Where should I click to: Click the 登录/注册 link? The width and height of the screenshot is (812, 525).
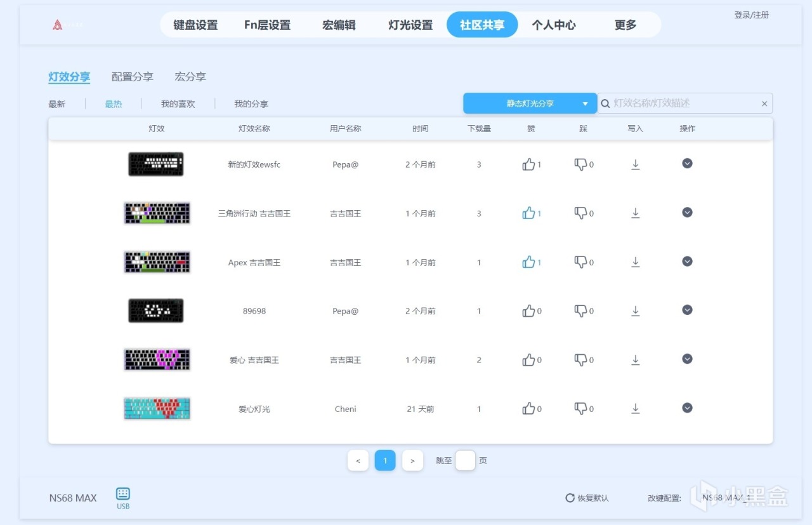click(752, 15)
